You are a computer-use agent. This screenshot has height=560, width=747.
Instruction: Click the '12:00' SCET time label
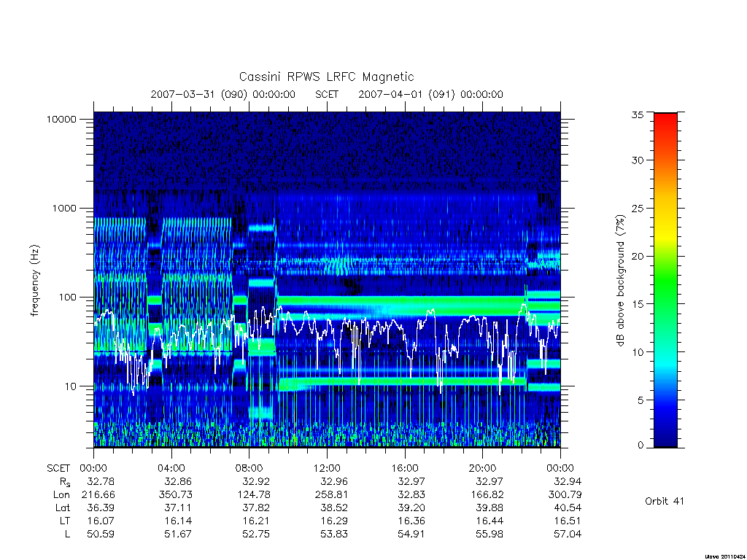[328, 468]
